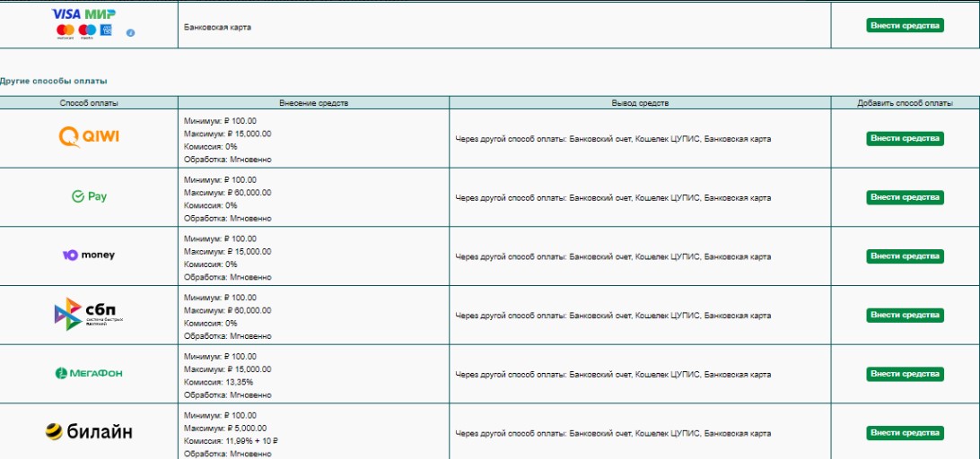Click QIWI withdrawal methods text
The image size is (980, 459).
613,139
